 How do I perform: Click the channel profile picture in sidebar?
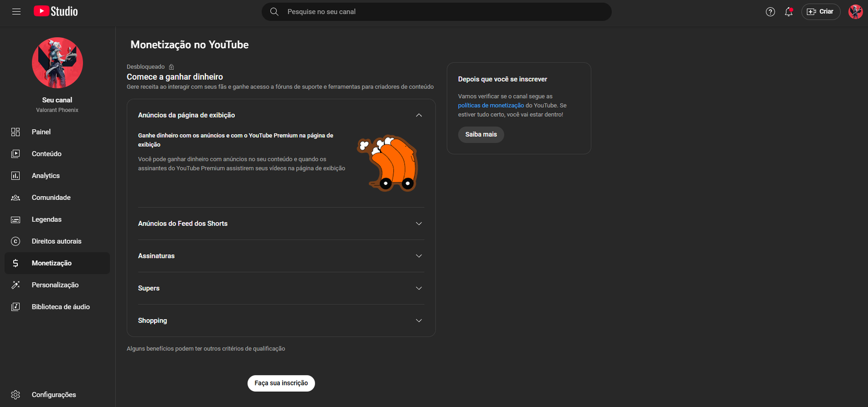coord(58,63)
